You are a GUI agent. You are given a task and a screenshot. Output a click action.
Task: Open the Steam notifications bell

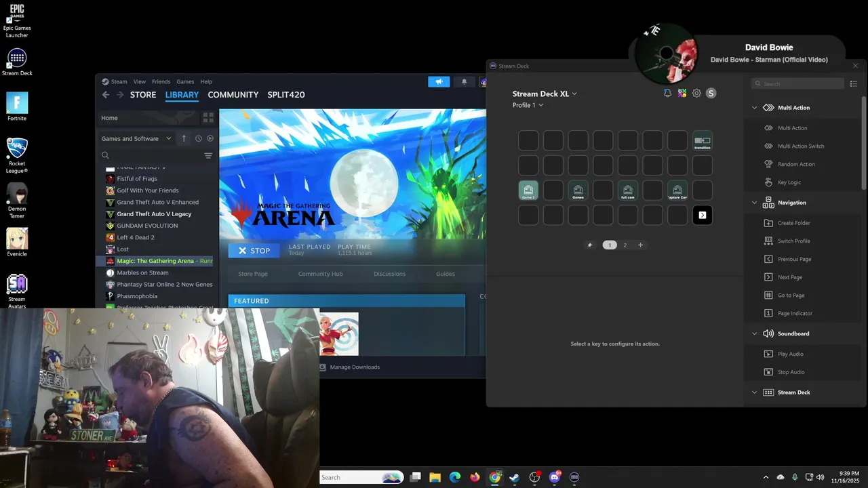pos(465,82)
